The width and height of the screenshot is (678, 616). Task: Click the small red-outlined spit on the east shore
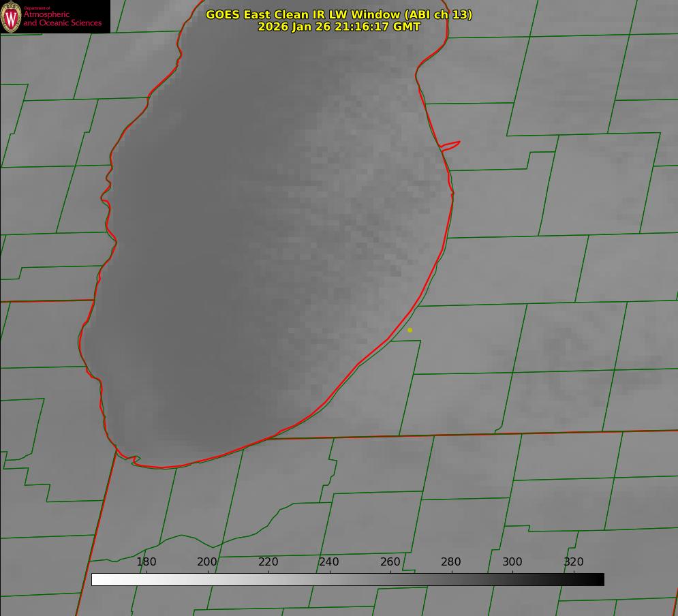click(451, 144)
